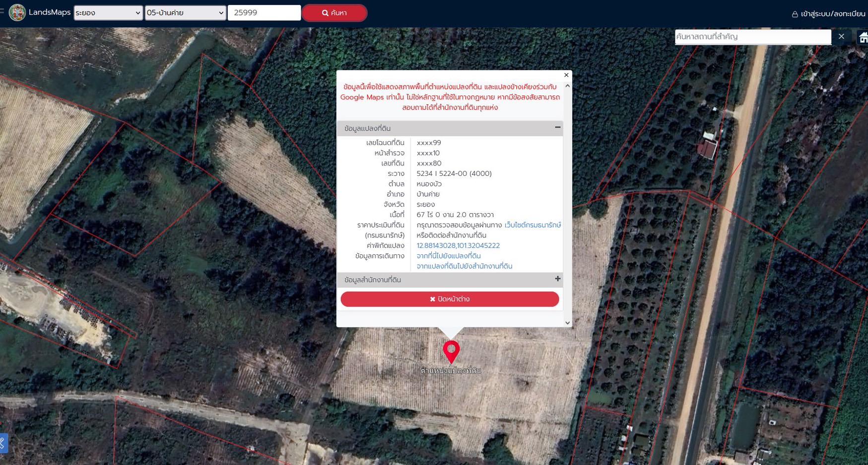This screenshot has height=465, width=868.
Task: Focus the ค้นหาสถานที่สำคัญ place search box
Action: point(752,37)
